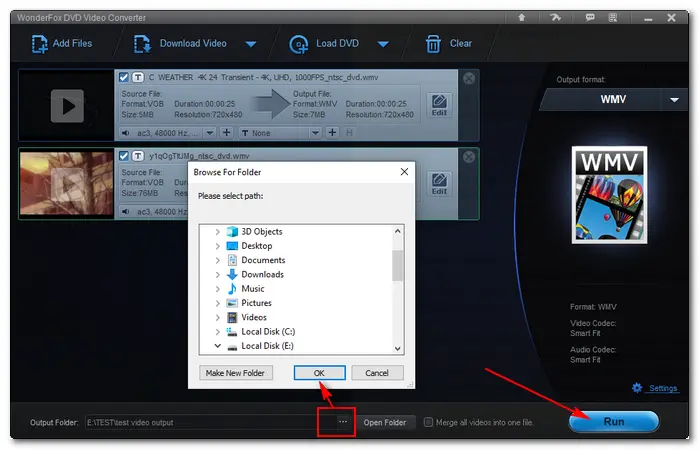This screenshot has width=700, height=450.
Task: Click the WMV format preview image
Action: point(609,195)
